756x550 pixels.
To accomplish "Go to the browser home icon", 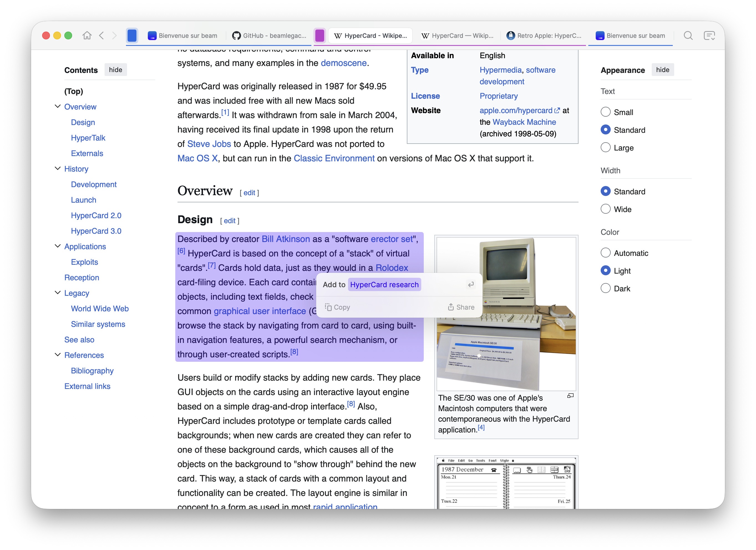I will click(x=87, y=35).
